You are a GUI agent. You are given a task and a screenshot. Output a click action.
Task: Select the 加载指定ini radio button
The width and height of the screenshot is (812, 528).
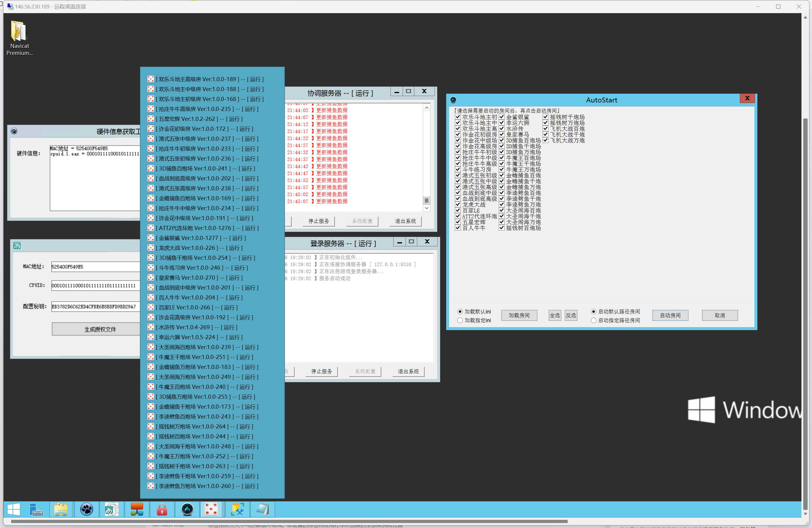click(x=460, y=320)
